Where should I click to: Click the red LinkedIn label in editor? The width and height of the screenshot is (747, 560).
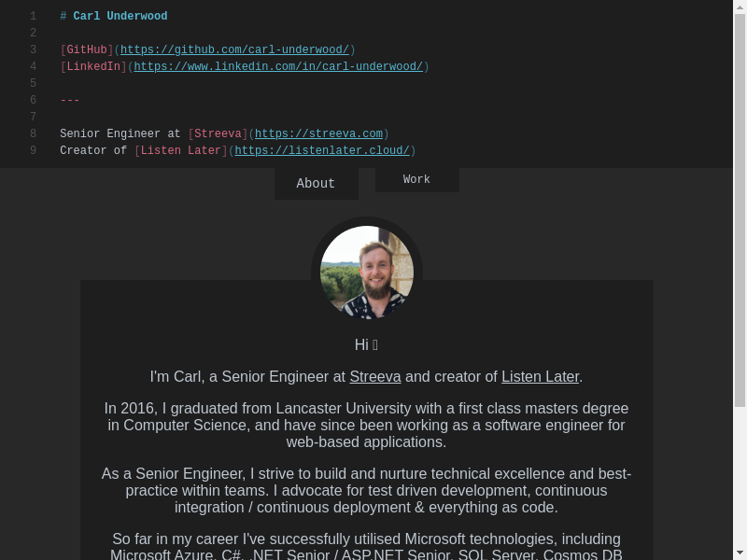pyautogui.click(x=93, y=67)
